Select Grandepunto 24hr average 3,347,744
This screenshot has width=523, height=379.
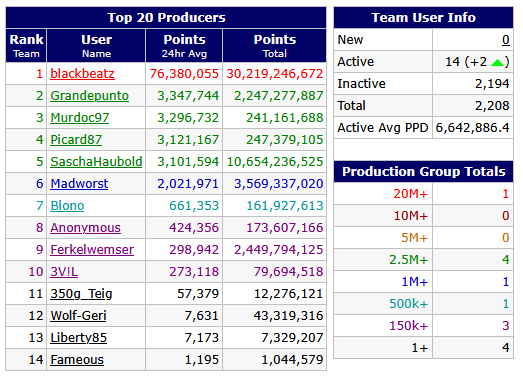coord(188,96)
